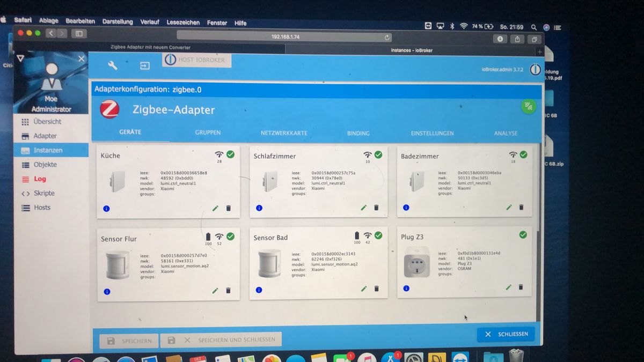Click the Zigbee logo icon

pyautogui.click(x=109, y=109)
